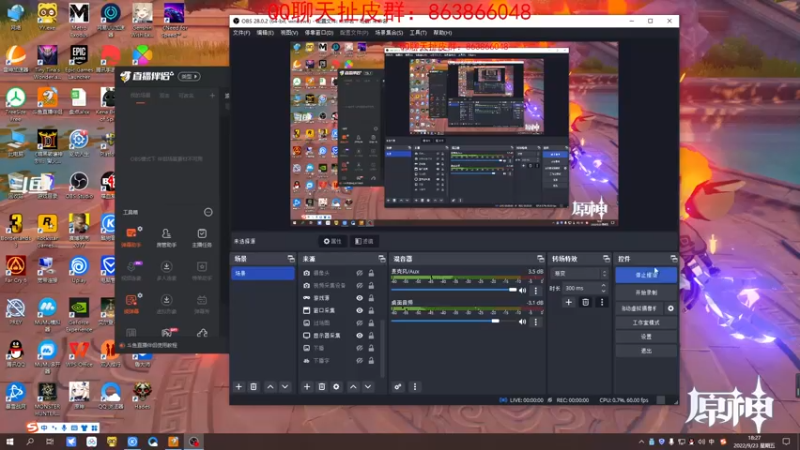Open 文件(F) menu in OBS
Viewport: 800px width, 450px height.
click(241, 33)
